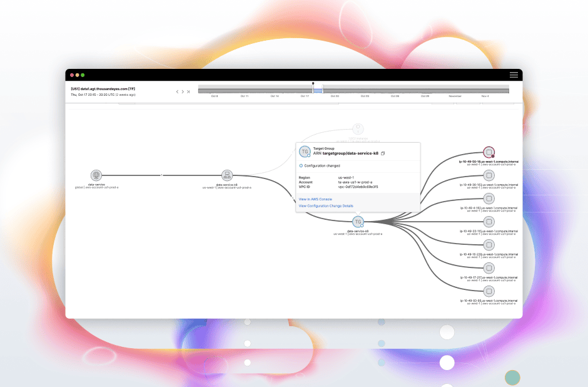Select instance node ip-10-49-33-115
The height and width of the screenshot is (387, 588).
(x=489, y=222)
